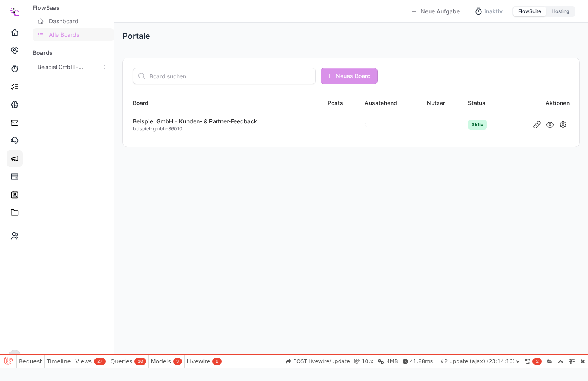Screen dimensions: 588x381
Task: Switch to Hosting mode
Action: pyautogui.click(x=560, y=11)
